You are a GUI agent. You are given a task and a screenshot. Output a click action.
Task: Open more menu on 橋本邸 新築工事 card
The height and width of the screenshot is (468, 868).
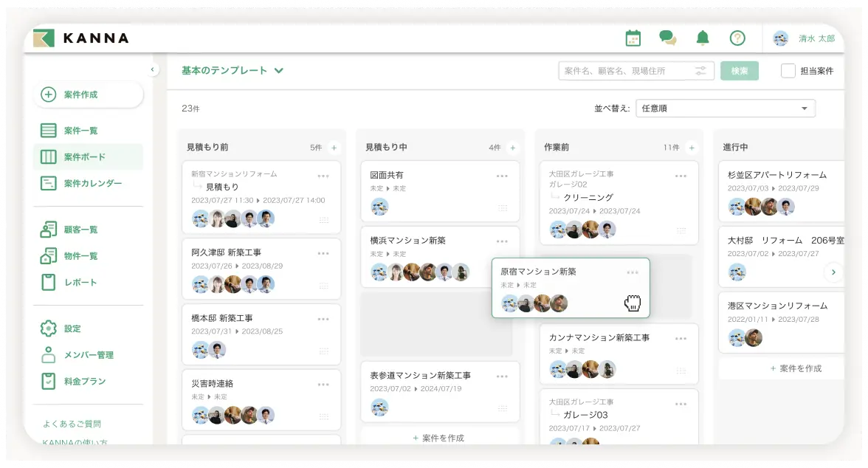(x=323, y=320)
